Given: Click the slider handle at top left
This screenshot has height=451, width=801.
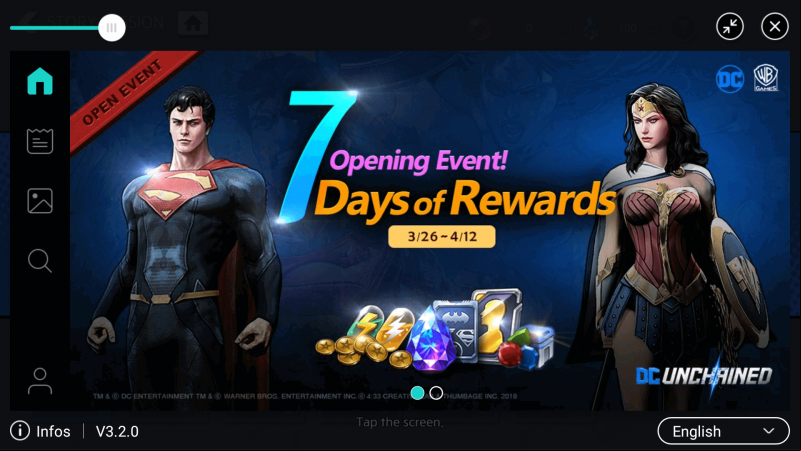Looking at the screenshot, I should tap(112, 28).
